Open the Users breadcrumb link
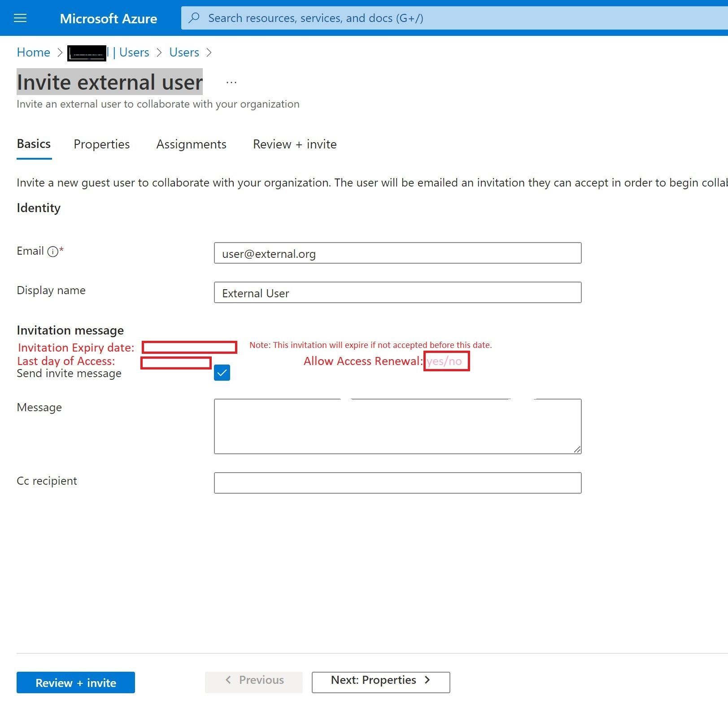Image resolution: width=728 pixels, height=704 pixels. coord(184,52)
